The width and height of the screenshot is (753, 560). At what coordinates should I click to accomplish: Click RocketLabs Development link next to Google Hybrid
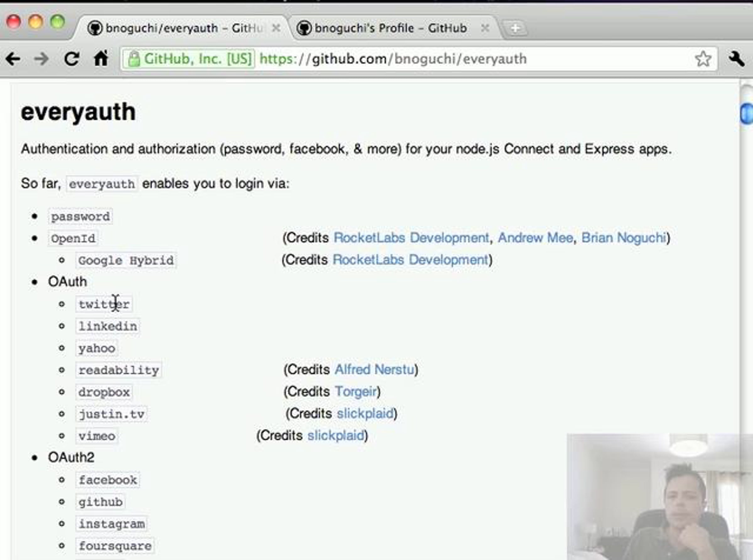(x=410, y=260)
